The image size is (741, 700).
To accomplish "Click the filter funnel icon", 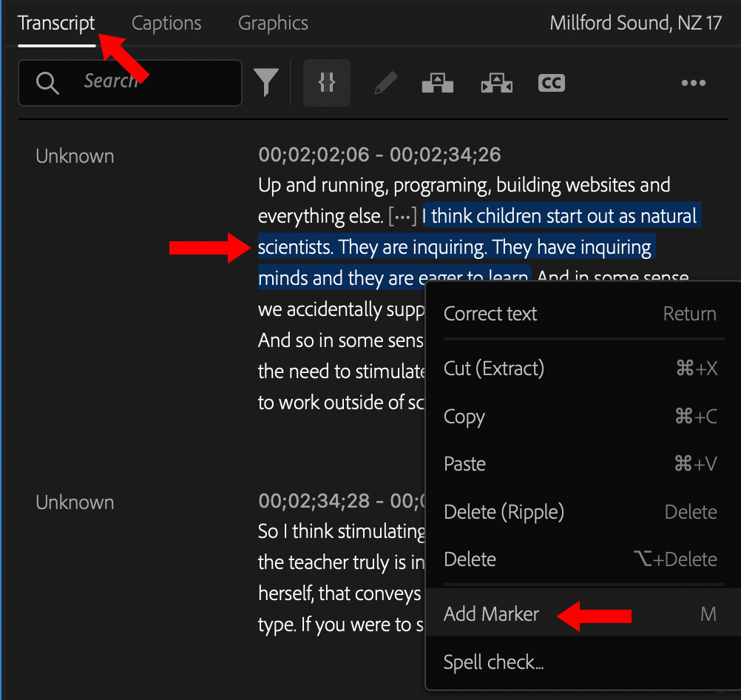I will [x=266, y=82].
